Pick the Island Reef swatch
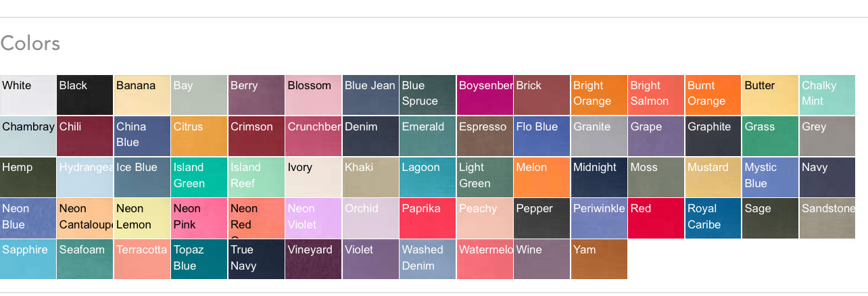868x296 pixels. [256, 177]
